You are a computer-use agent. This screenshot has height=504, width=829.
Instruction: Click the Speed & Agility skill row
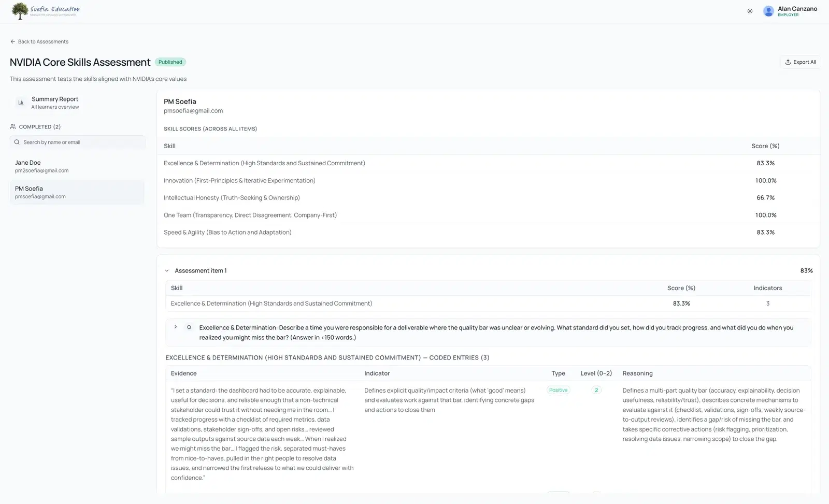pyautogui.click(x=488, y=232)
